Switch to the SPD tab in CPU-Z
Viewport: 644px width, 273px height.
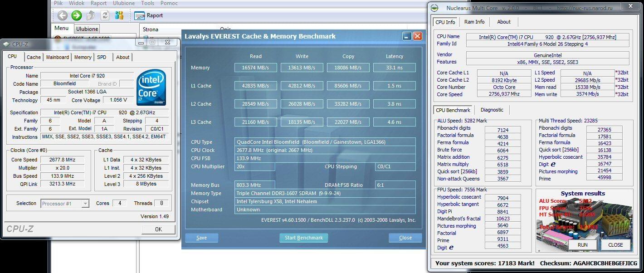(102, 57)
